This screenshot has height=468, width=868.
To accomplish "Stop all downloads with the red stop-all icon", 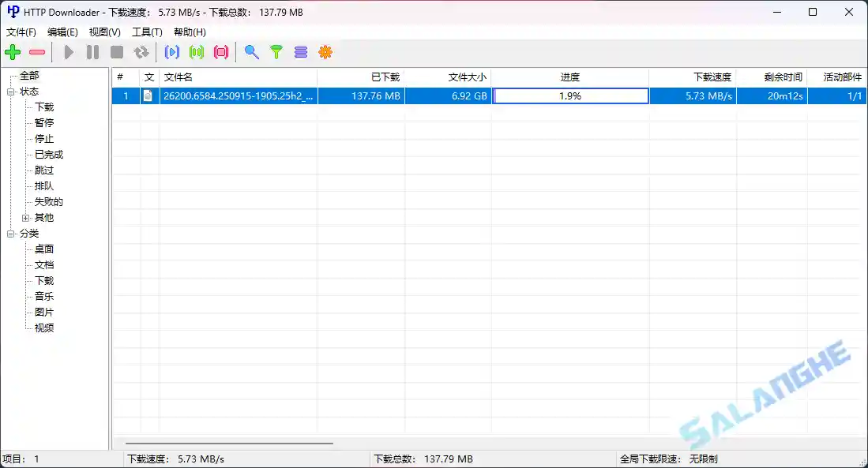I will (x=221, y=51).
